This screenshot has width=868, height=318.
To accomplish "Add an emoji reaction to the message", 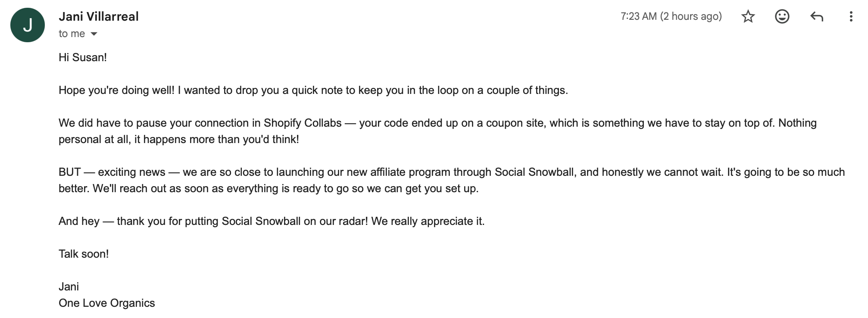I will click(x=782, y=16).
